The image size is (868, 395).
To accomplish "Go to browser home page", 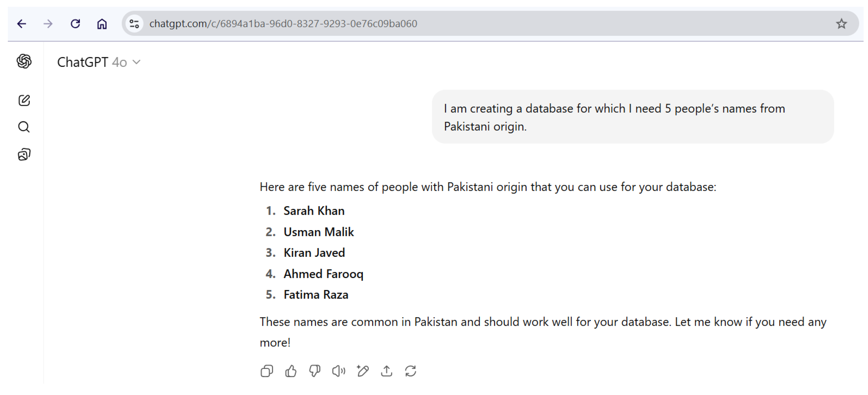I will click(x=102, y=24).
